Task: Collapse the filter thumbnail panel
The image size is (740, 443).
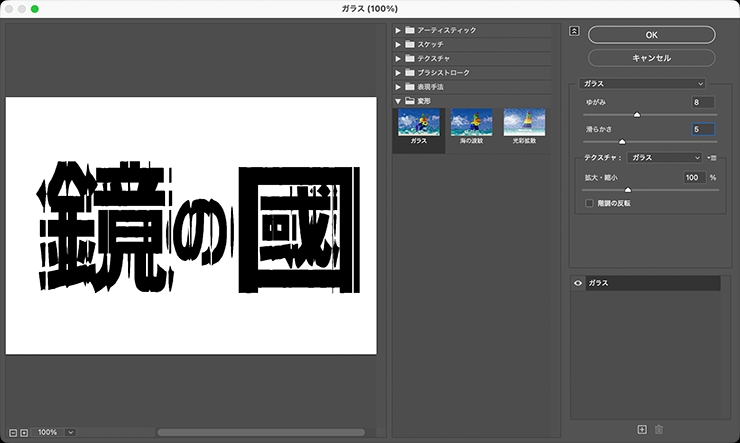Action: (x=574, y=30)
